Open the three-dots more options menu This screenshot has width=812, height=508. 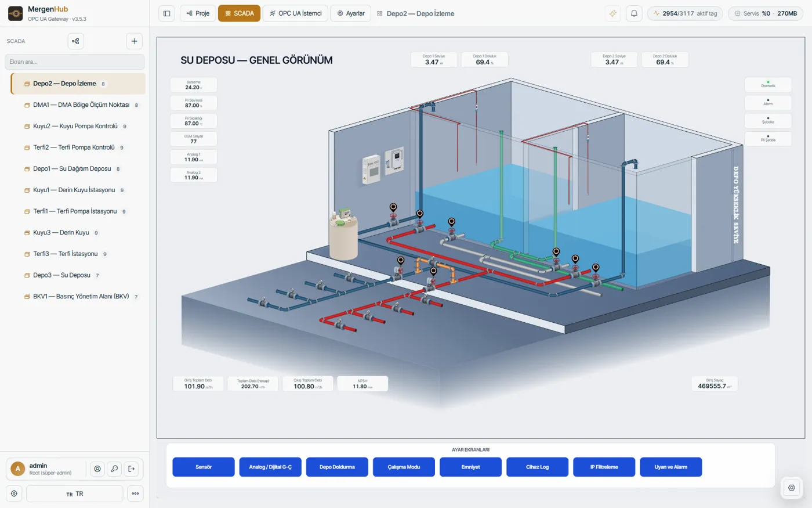pos(135,493)
